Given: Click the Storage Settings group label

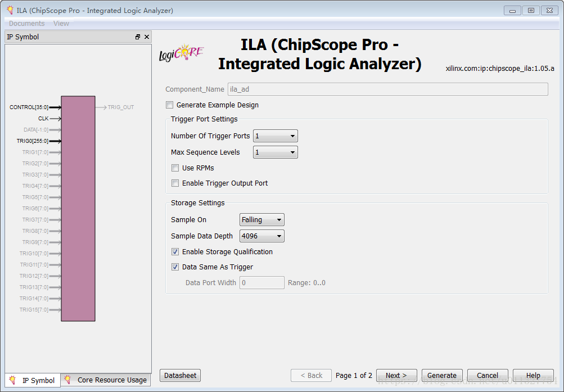Looking at the screenshot, I should pos(197,203).
